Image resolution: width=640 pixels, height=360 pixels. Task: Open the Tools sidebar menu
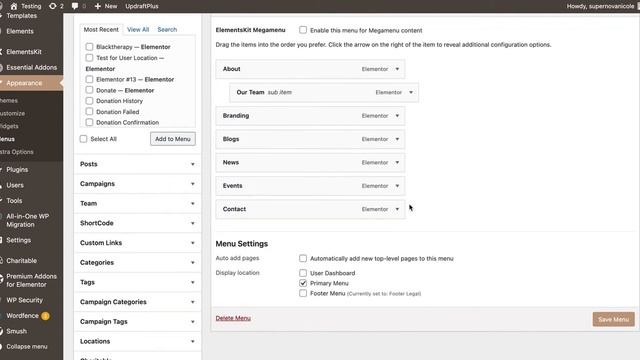[x=14, y=200]
